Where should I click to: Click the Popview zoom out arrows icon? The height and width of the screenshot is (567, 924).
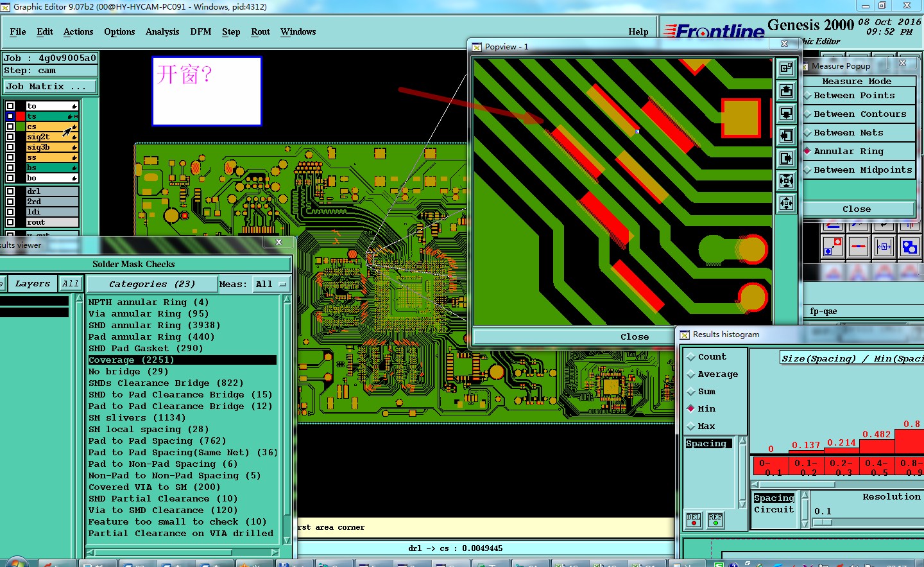coord(786,204)
